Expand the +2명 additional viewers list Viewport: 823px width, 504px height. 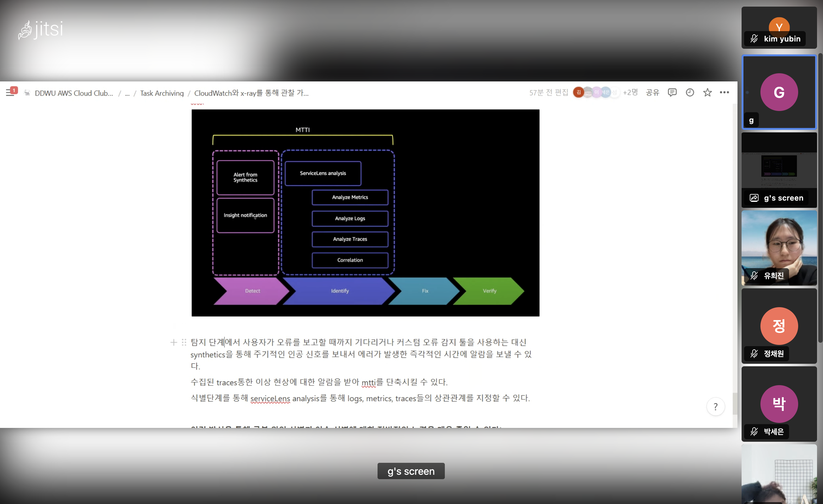pos(630,92)
